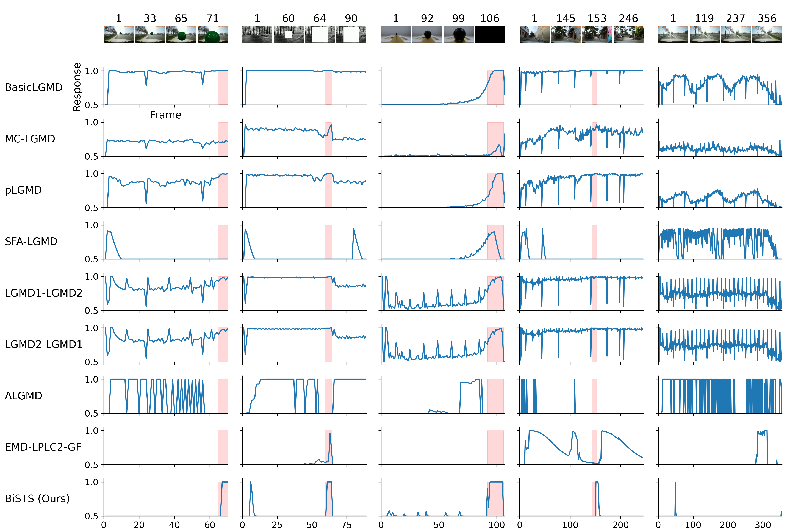Select the frame 65 green ball thumbnail
This screenshot has width=798, height=532.
(x=181, y=35)
